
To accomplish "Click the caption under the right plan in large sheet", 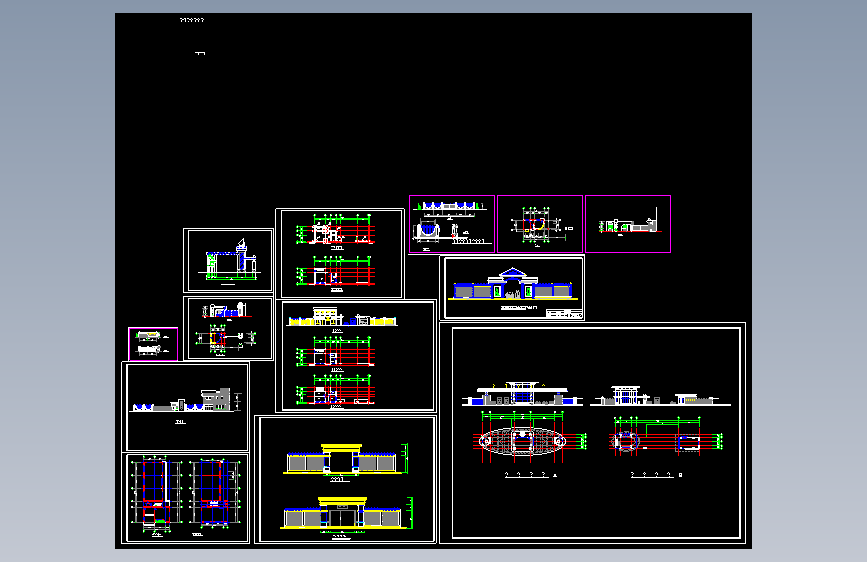I will pos(656,475).
